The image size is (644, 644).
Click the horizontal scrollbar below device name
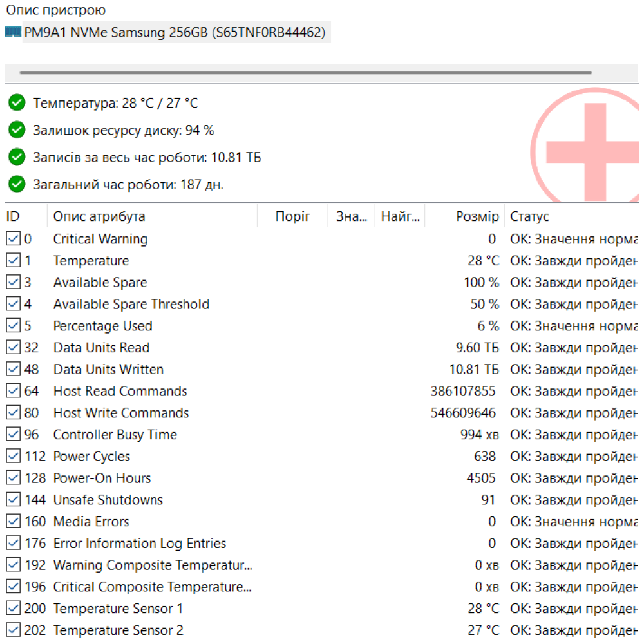coord(305,73)
